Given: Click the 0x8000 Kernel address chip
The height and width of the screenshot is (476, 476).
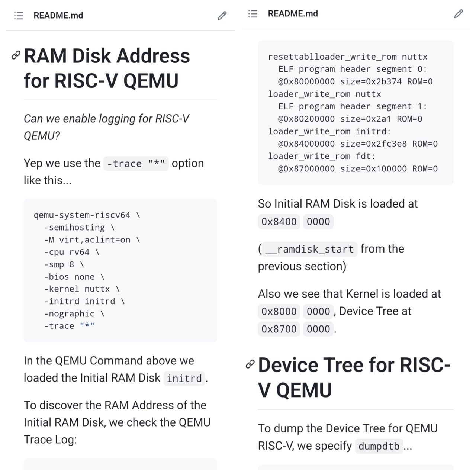Looking at the screenshot, I should pyautogui.click(x=279, y=311).
